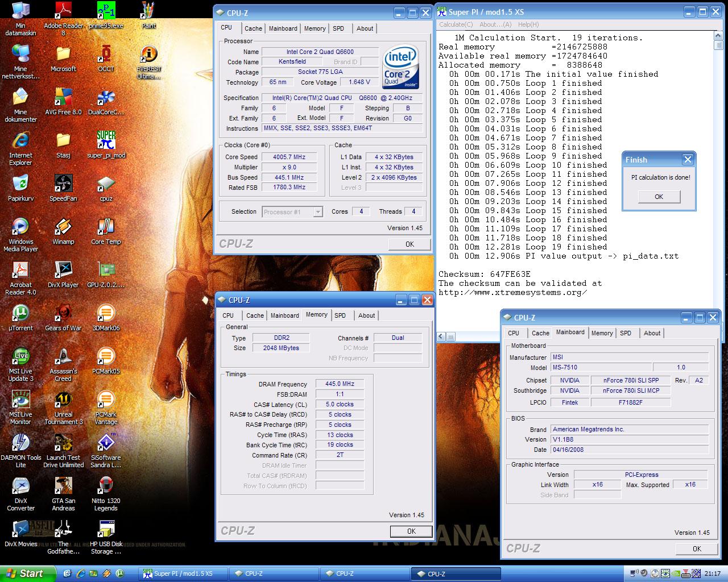Click the DRAM Frequency value field
The height and width of the screenshot is (582, 728).
coord(340,384)
